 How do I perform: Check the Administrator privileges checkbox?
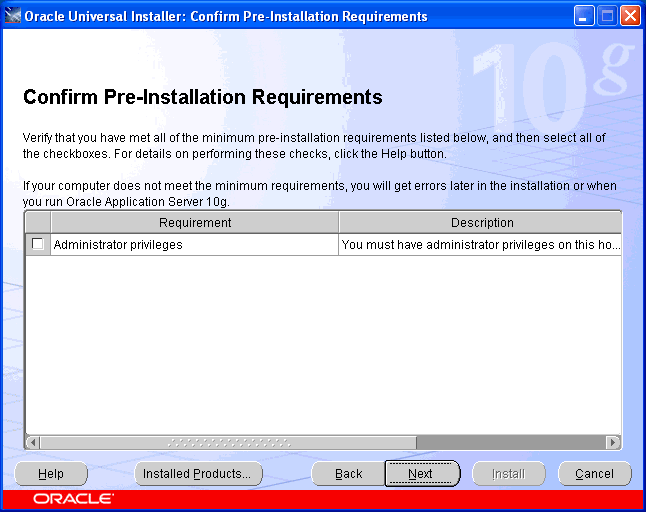coord(37,244)
